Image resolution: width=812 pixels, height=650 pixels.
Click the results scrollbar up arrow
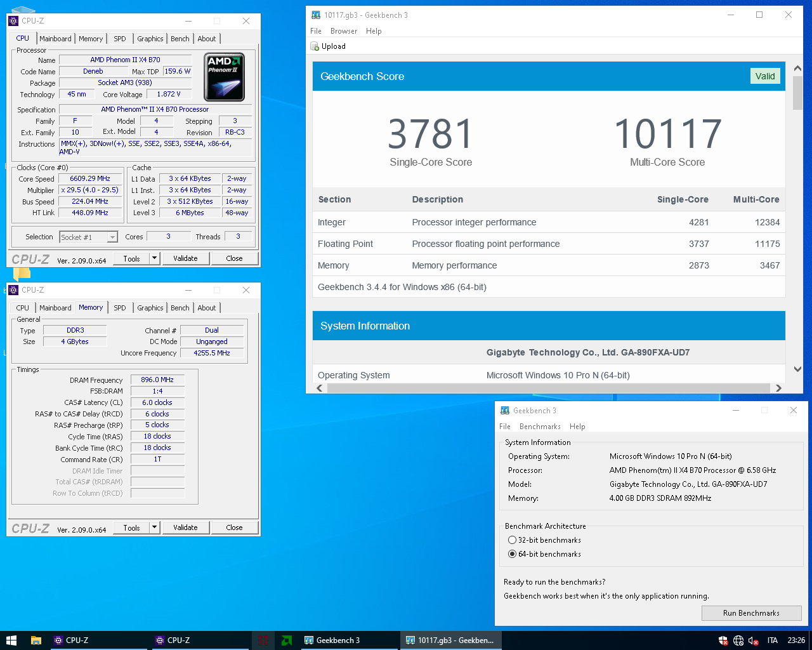pyautogui.click(x=797, y=69)
